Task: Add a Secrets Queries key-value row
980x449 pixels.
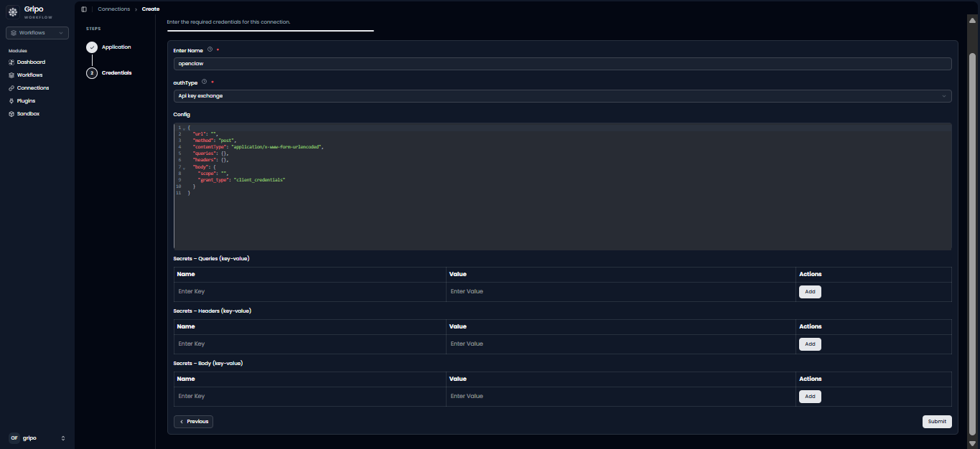Action: tap(810, 292)
